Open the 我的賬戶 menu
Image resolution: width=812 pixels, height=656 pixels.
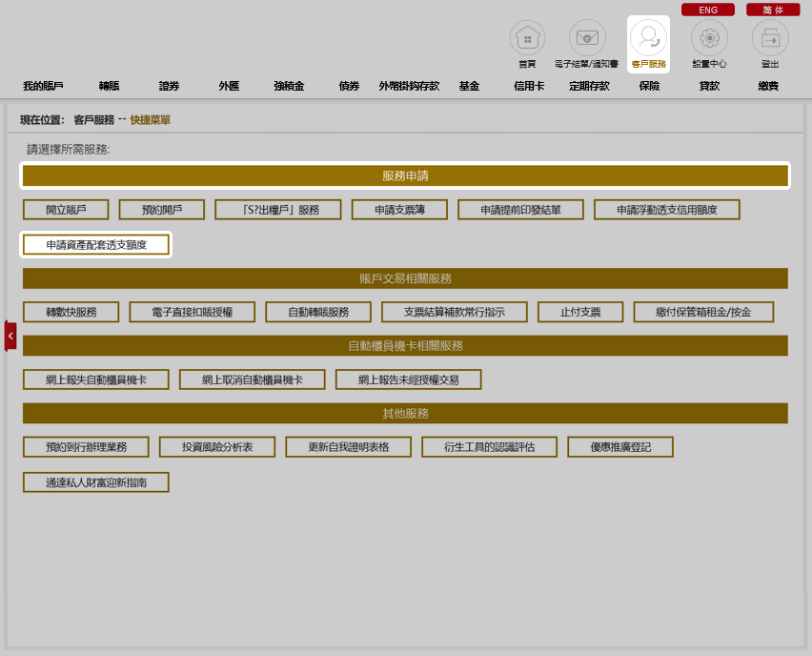(x=43, y=86)
